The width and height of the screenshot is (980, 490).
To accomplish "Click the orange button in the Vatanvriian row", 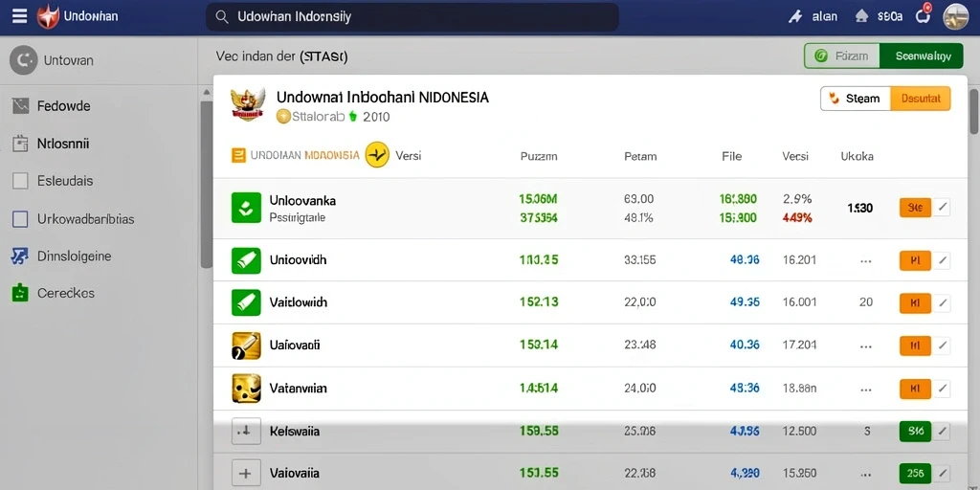I will 915,389.
